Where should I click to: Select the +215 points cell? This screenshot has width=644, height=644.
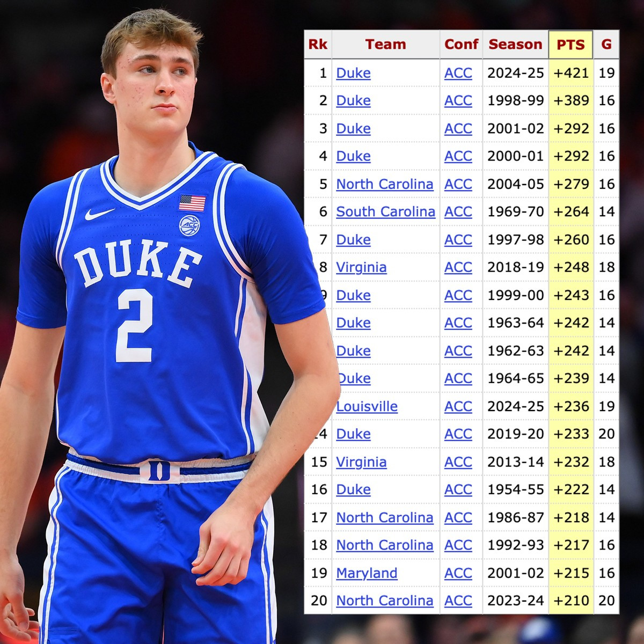pos(571,573)
